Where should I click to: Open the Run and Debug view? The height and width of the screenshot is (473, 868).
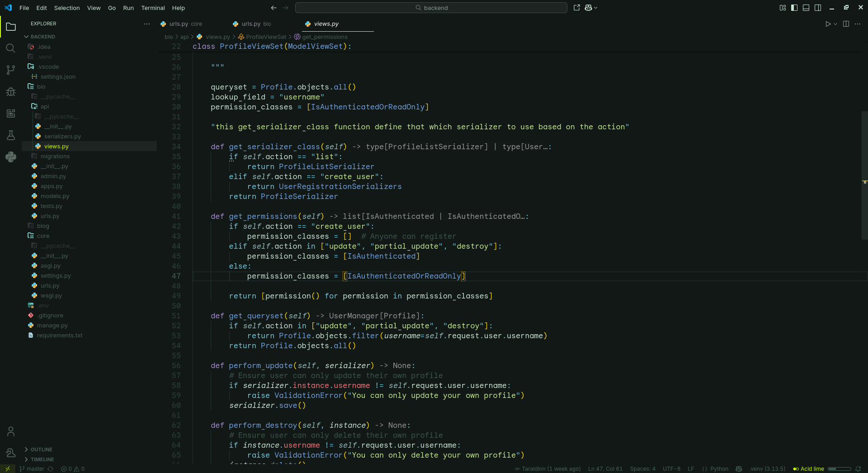coord(11,92)
